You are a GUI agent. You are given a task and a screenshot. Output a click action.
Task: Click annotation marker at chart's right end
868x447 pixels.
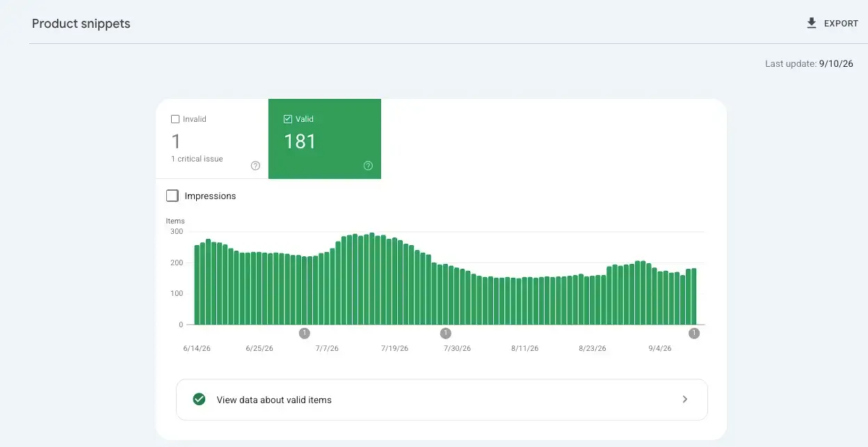pos(694,334)
